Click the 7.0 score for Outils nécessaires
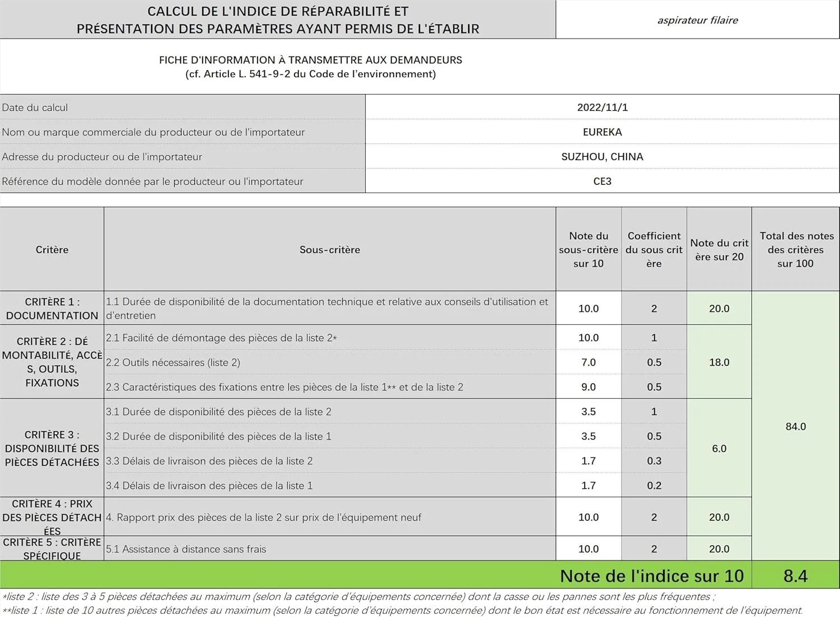Image resolution: width=840 pixels, height=617 pixels. (x=588, y=363)
